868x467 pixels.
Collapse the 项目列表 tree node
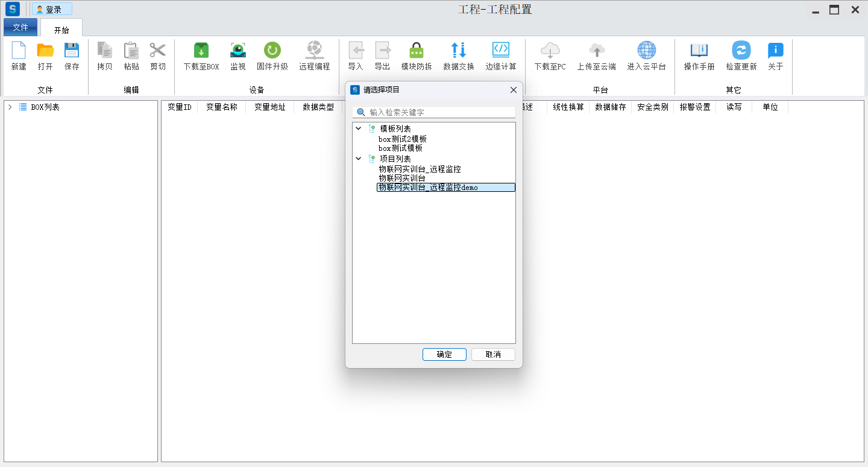[359, 159]
